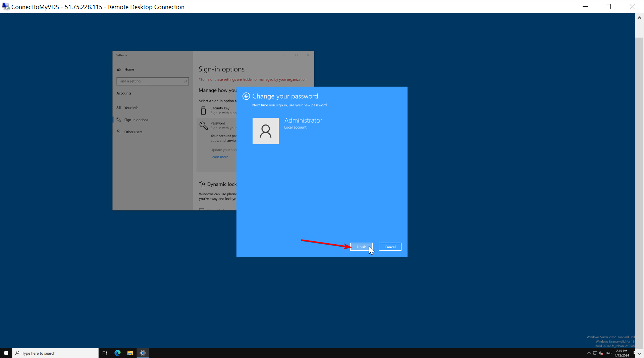
Task: Select Your info in Accounts sidebar
Action: click(x=131, y=108)
